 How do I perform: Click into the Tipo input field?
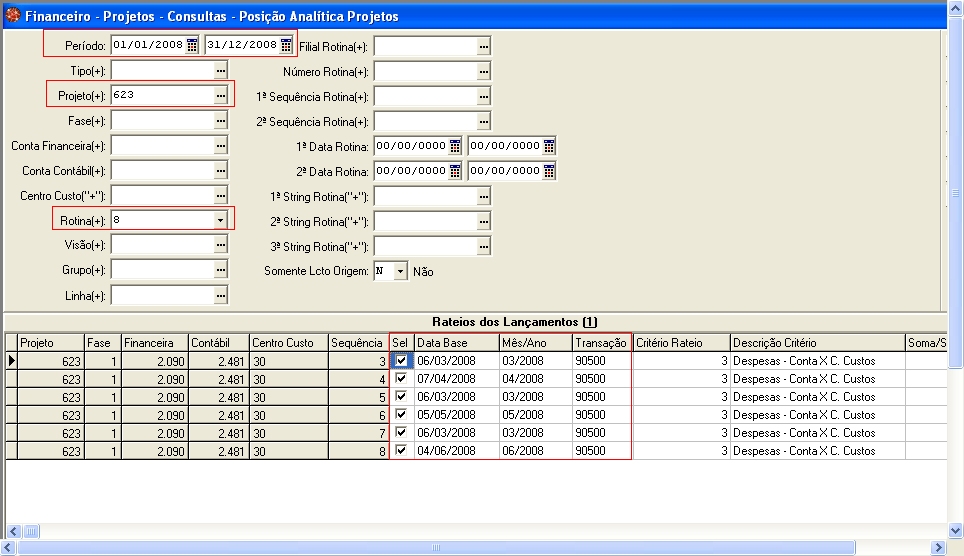click(161, 71)
